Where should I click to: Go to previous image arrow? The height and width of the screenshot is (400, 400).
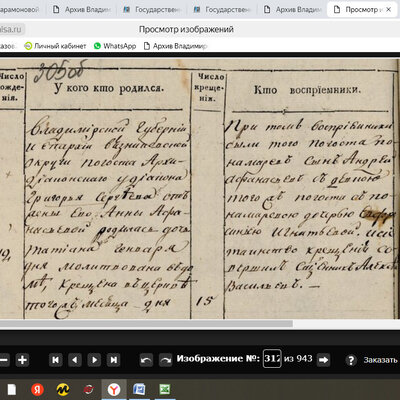[x=75, y=360]
